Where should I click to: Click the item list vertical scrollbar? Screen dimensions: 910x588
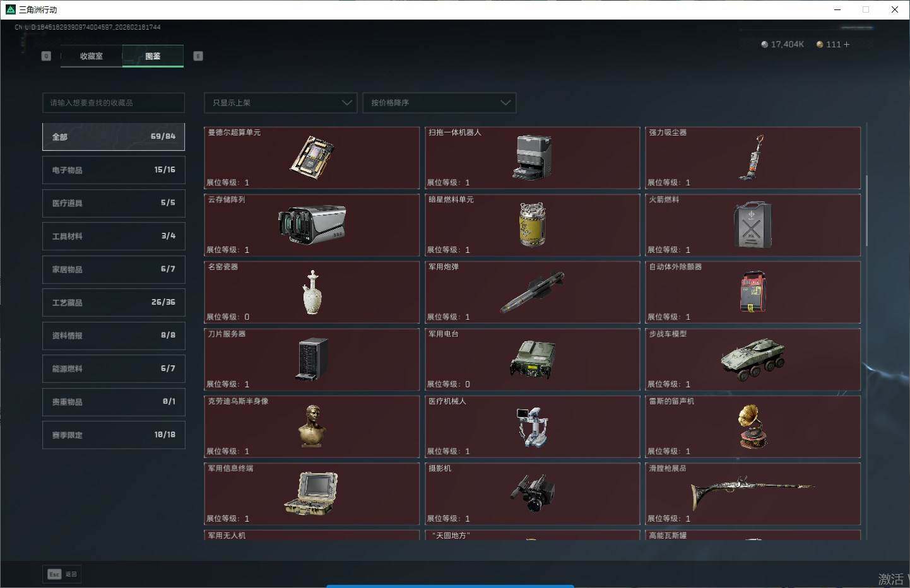[866, 211]
